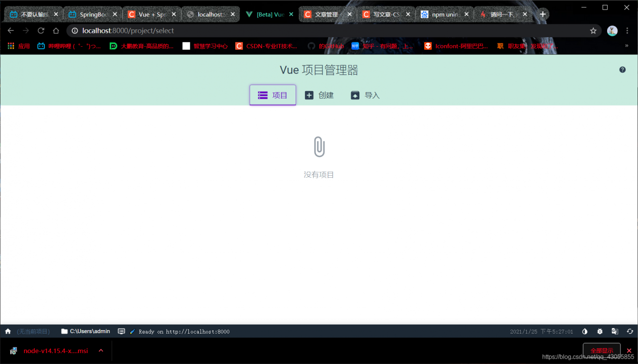Open the Vue UI home via house icon

point(7,331)
